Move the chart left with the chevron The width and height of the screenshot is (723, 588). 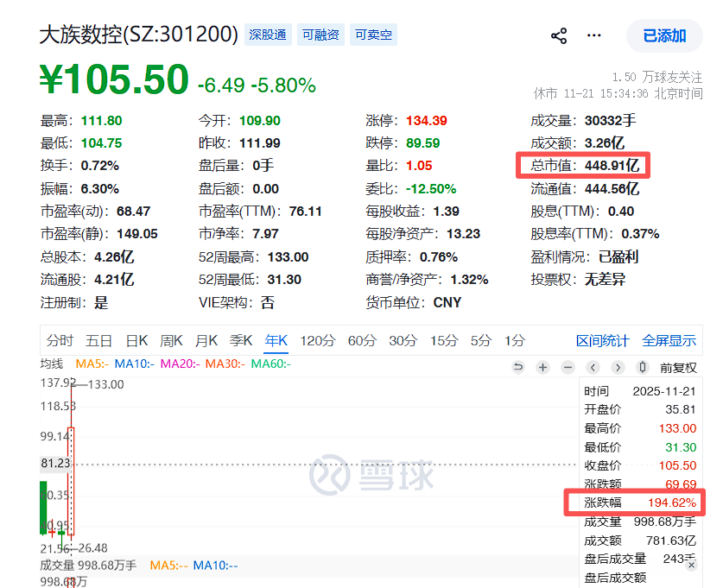[593, 367]
